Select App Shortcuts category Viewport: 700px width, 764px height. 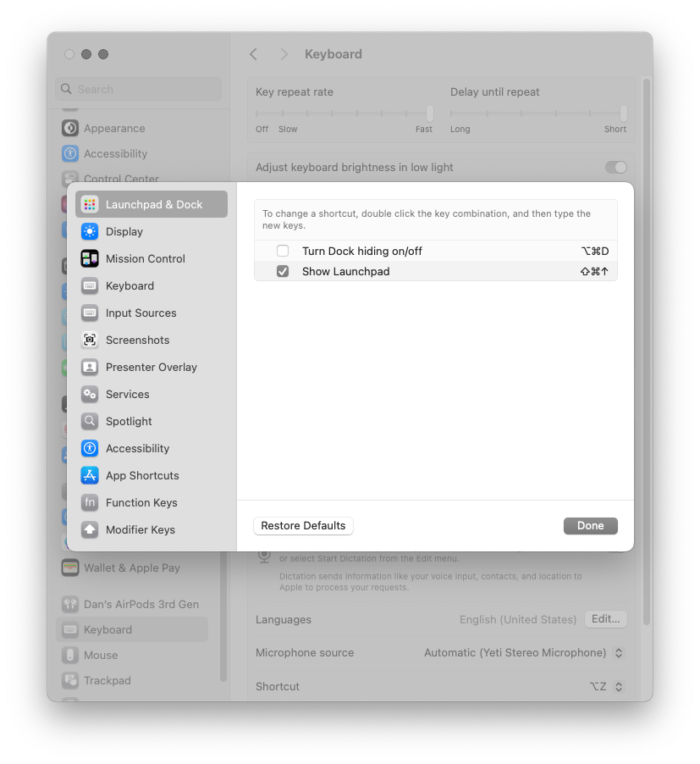tap(152, 475)
